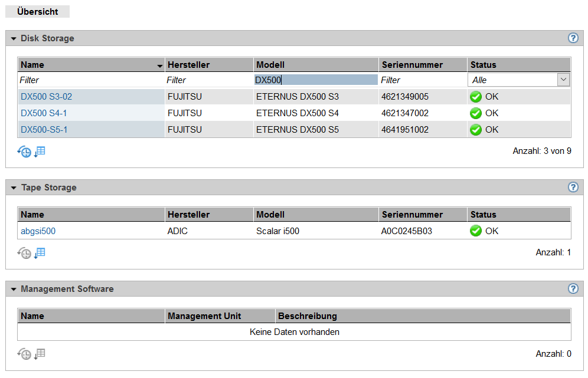
Task: Click Keine Daten vorhanden message
Action: [x=295, y=332]
